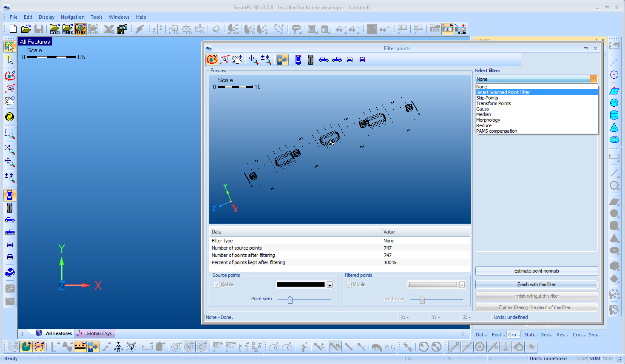Select the top view car icon in Filter points toolbar
This screenshot has height=364, width=625.
pyautogui.click(x=298, y=60)
